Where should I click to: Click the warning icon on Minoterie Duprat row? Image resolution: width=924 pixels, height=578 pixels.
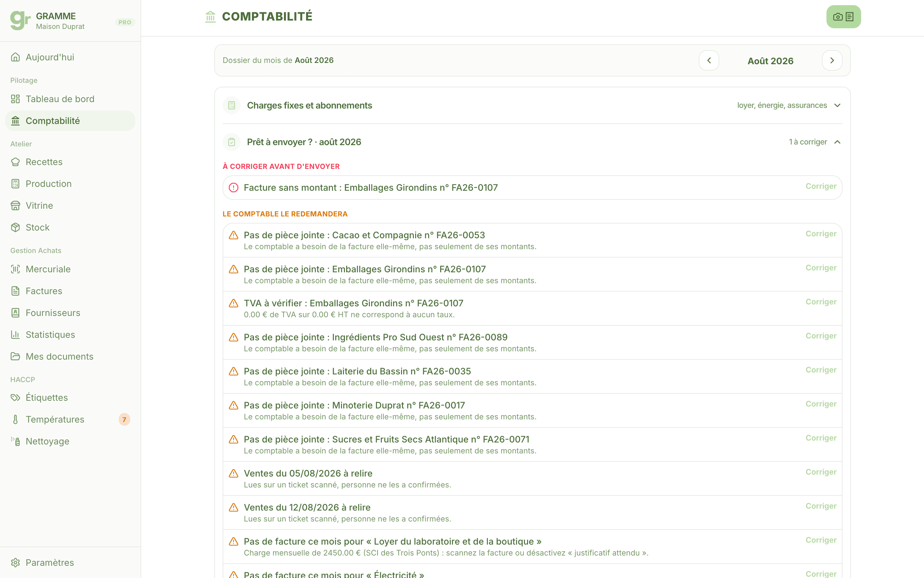pyautogui.click(x=234, y=405)
